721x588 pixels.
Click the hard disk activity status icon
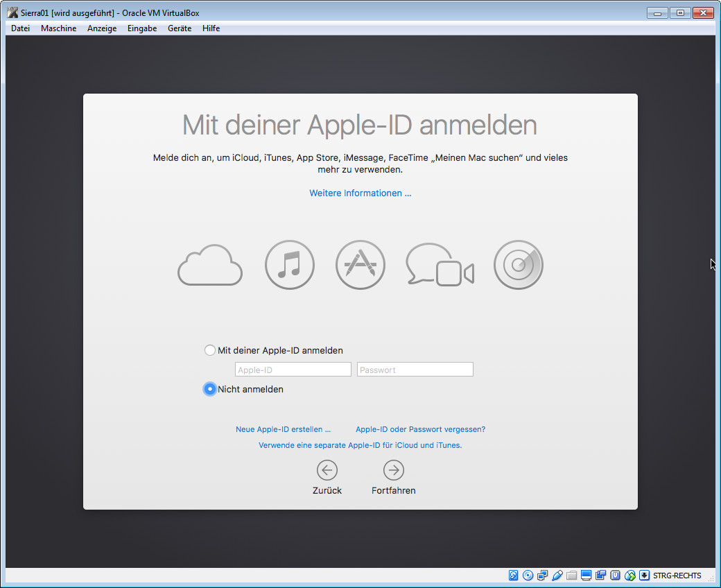tap(514, 576)
